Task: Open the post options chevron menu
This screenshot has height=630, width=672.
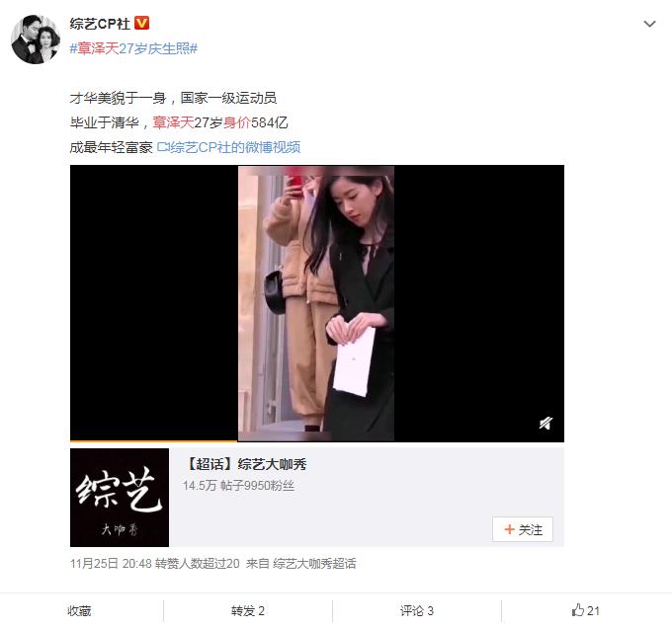Action: tap(649, 24)
